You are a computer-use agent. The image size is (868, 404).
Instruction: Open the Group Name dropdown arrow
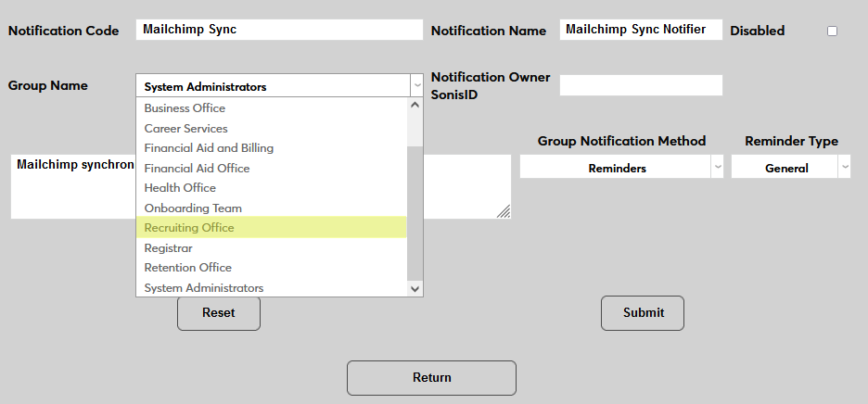(x=416, y=86)
